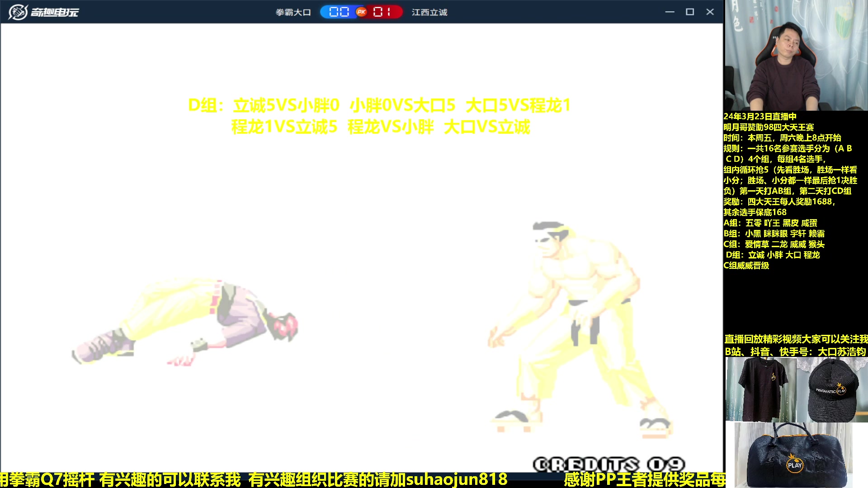Click text '大口VS立诚'

coord(487,127)
